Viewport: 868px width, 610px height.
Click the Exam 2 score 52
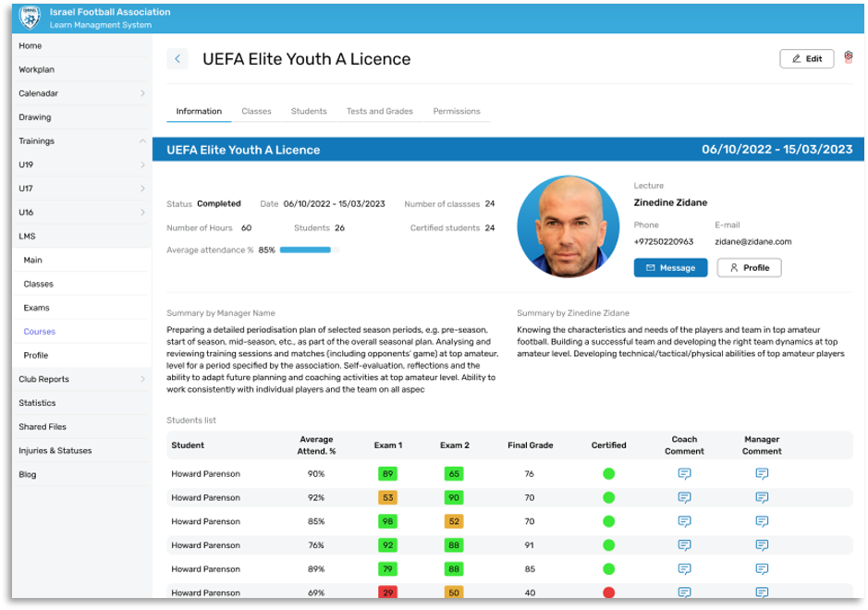(454, 521)
